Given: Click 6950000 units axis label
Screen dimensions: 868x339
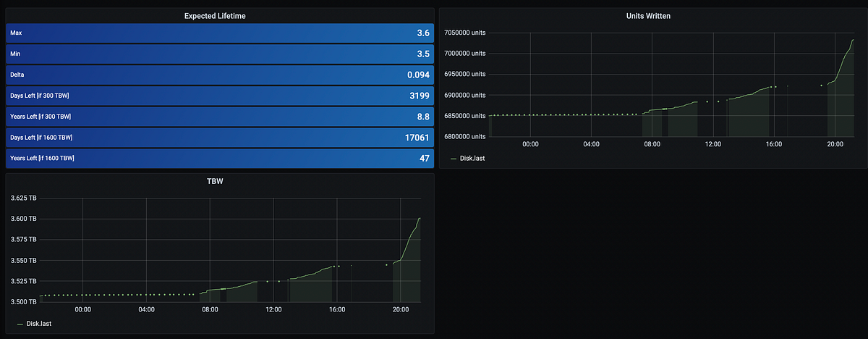Looking at the screenshot, I should pos(464,74).
